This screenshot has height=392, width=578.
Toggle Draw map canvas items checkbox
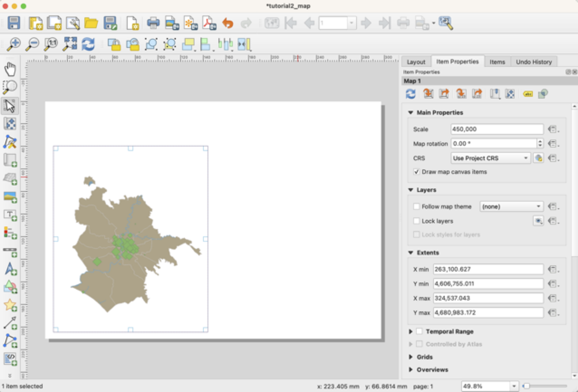pos(416,172)
